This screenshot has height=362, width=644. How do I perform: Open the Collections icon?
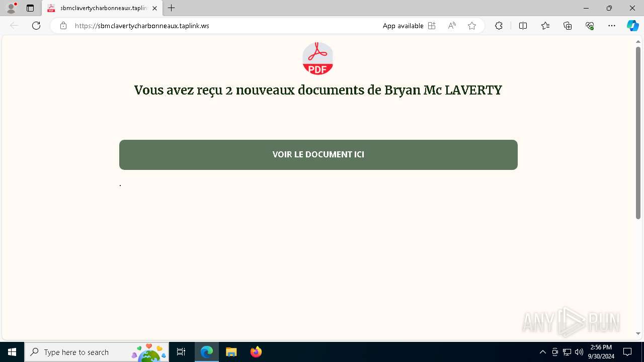point(568,26)
